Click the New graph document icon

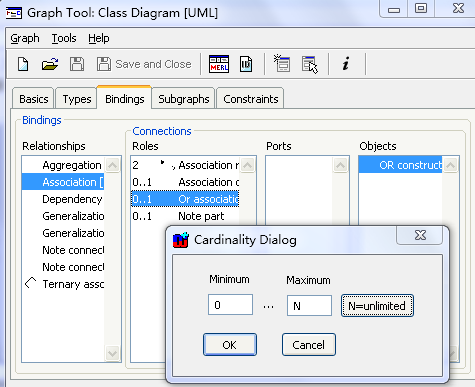point(23,64)
